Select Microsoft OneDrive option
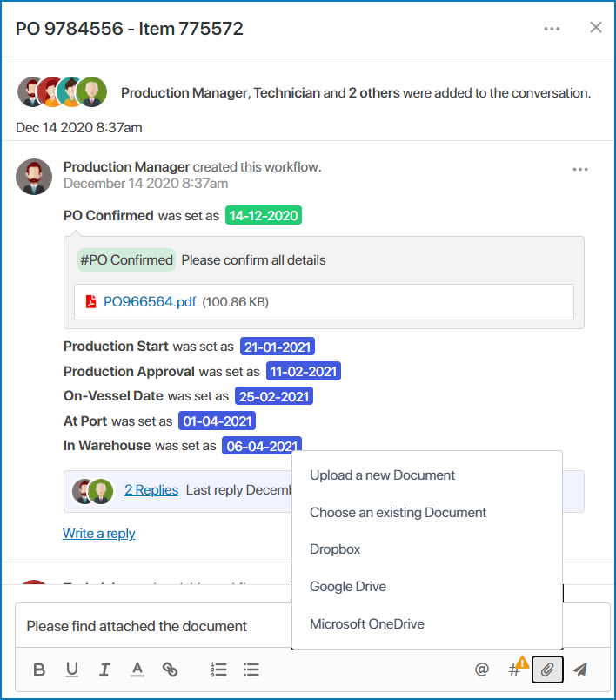 (367, 624)
